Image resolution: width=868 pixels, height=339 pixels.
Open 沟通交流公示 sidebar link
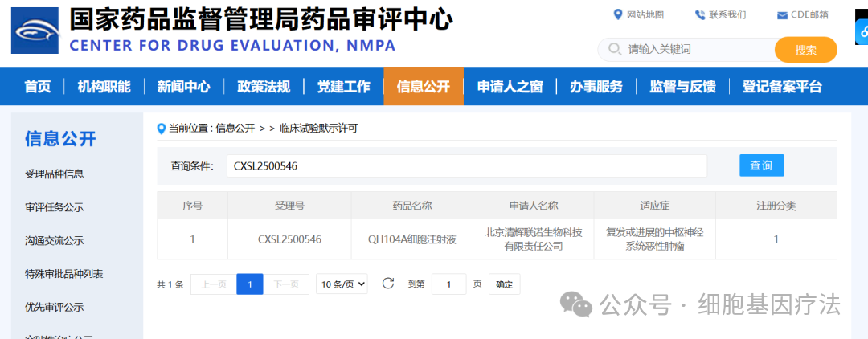coord(55,240)
